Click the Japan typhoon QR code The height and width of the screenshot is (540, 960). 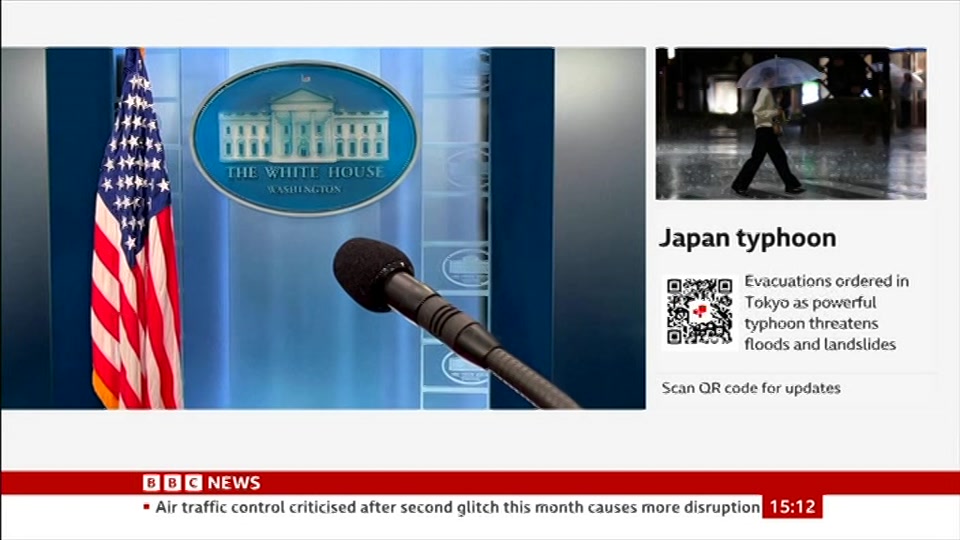coord(699,312)
